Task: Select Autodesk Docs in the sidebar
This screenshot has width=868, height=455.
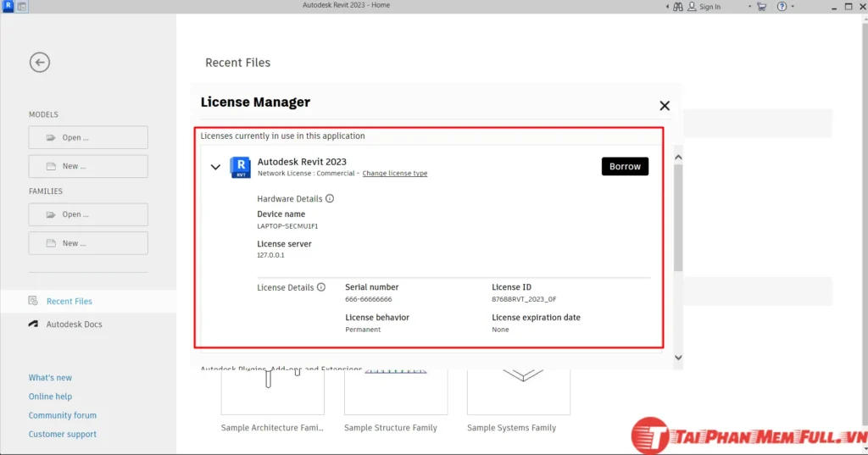Action: point(74,325)
